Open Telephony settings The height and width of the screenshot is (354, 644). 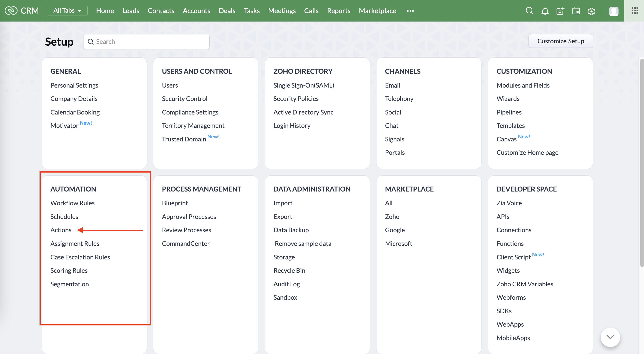[399, 99]
